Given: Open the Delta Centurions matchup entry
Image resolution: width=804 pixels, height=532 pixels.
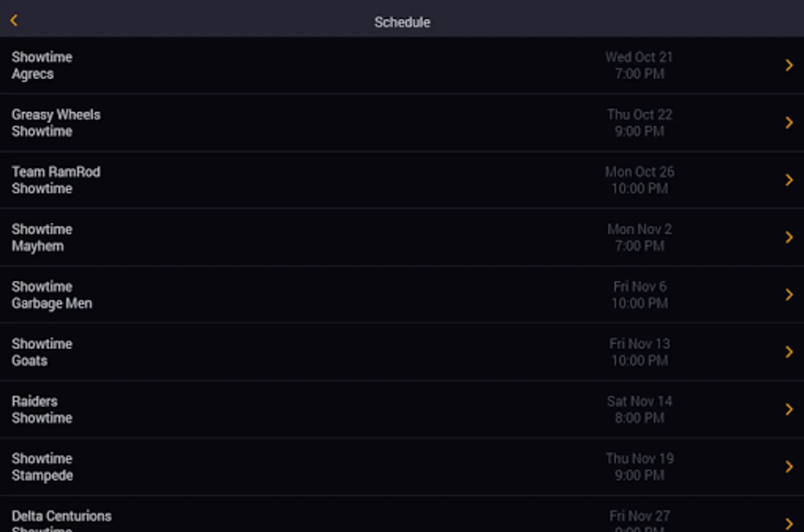Looking at the screenshot, I should (62, 520).
